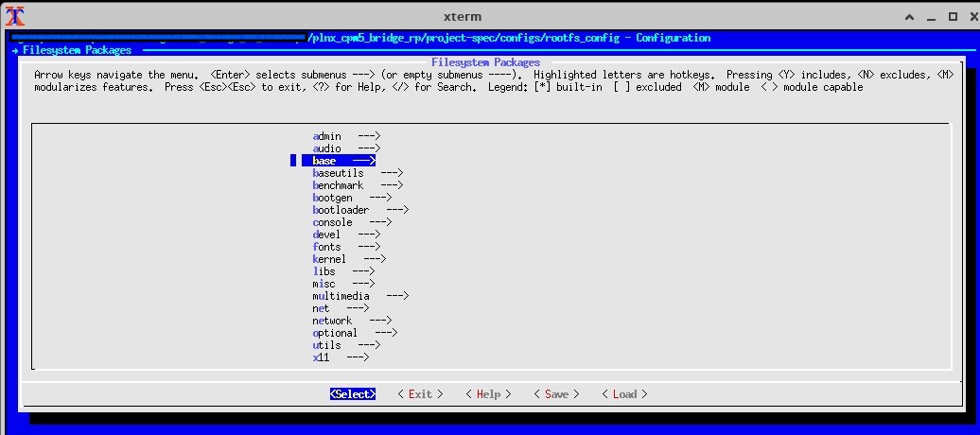Open Help from the bottom bar

point(488,394)
